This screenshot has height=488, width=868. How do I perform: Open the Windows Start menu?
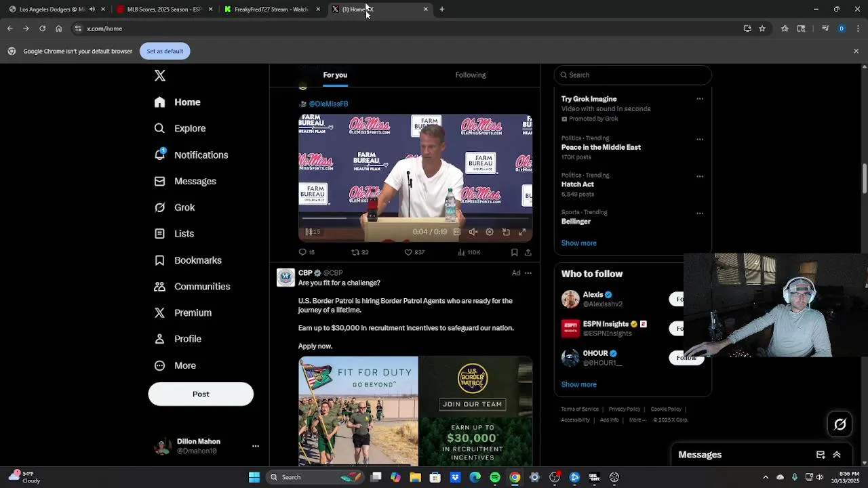(x=254, y=477)
